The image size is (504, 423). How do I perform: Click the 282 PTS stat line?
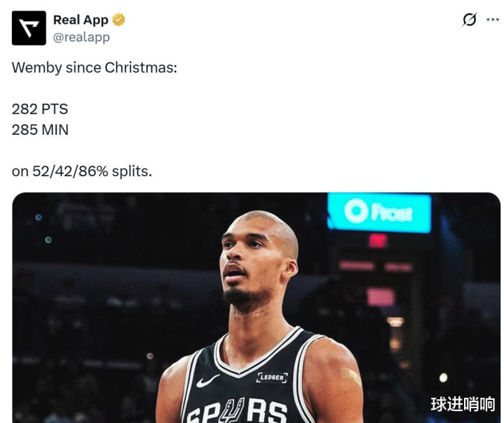pos(40,109)
